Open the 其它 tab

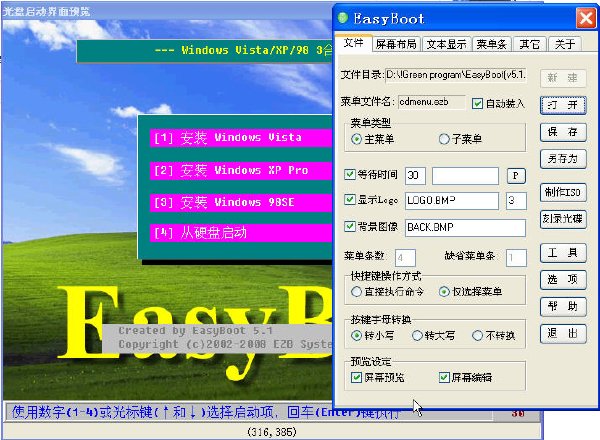point(529,44)
